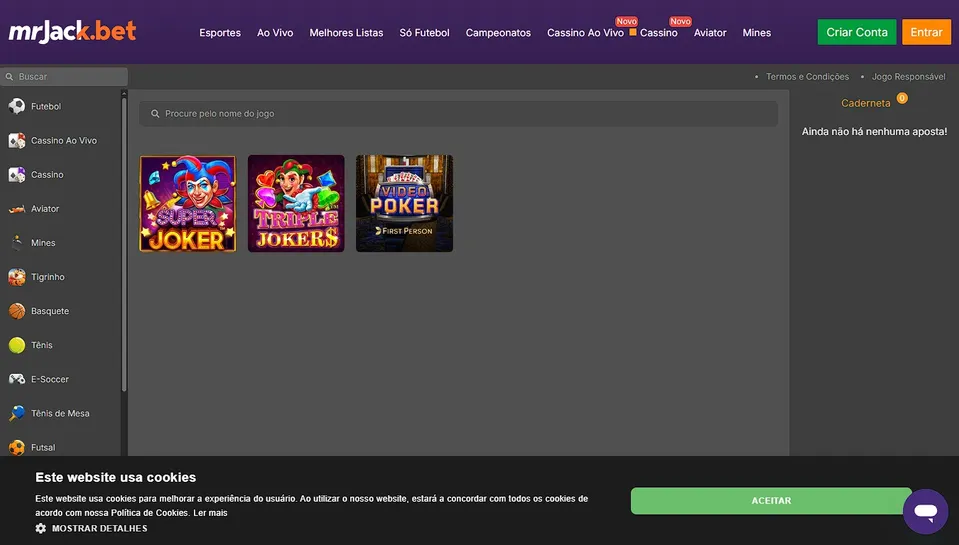This screenshot has height=545, width=959.
Task: Click magnifier icon in Buscar field
Action: pyautogui.click(x=9, y=76)
